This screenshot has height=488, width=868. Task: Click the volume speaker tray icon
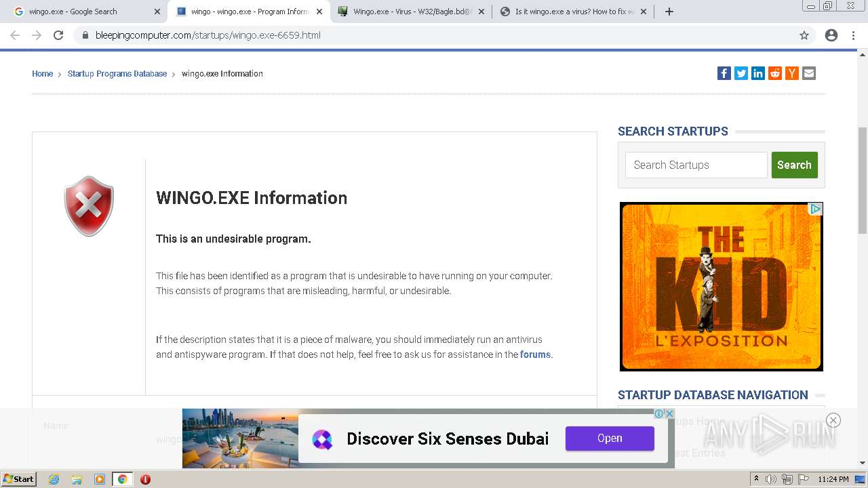coord(771,479)
